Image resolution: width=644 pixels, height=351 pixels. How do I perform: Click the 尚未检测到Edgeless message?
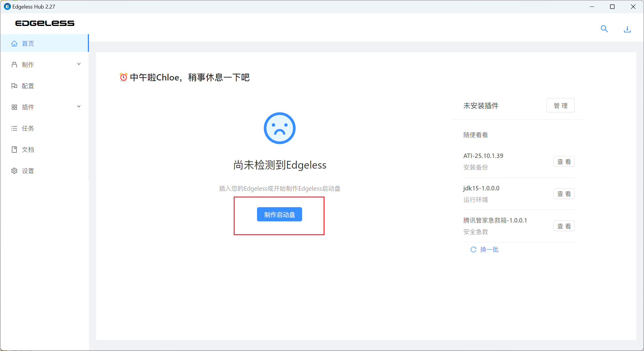click(x=280, y=165)
